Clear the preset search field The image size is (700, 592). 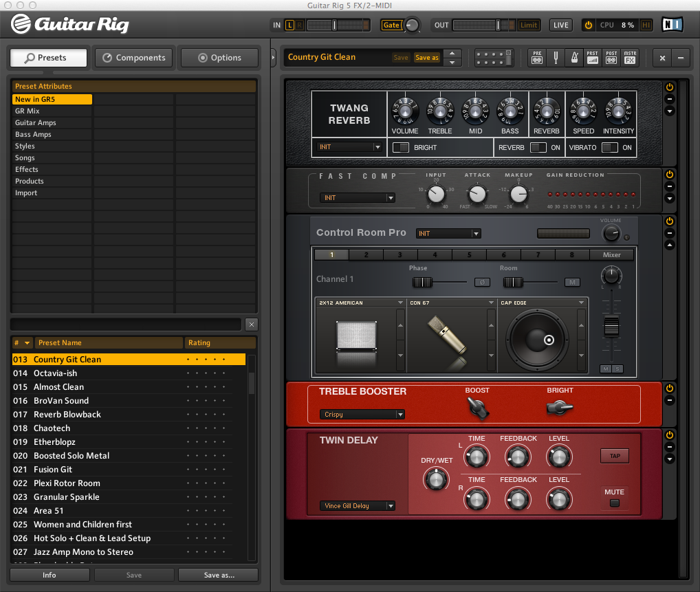(252, 325)
